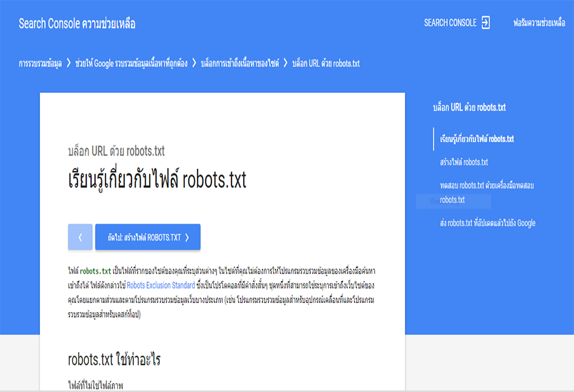Click the subtitle บล็อก URL ด้วย robots.txt above heading

(116, 151)
